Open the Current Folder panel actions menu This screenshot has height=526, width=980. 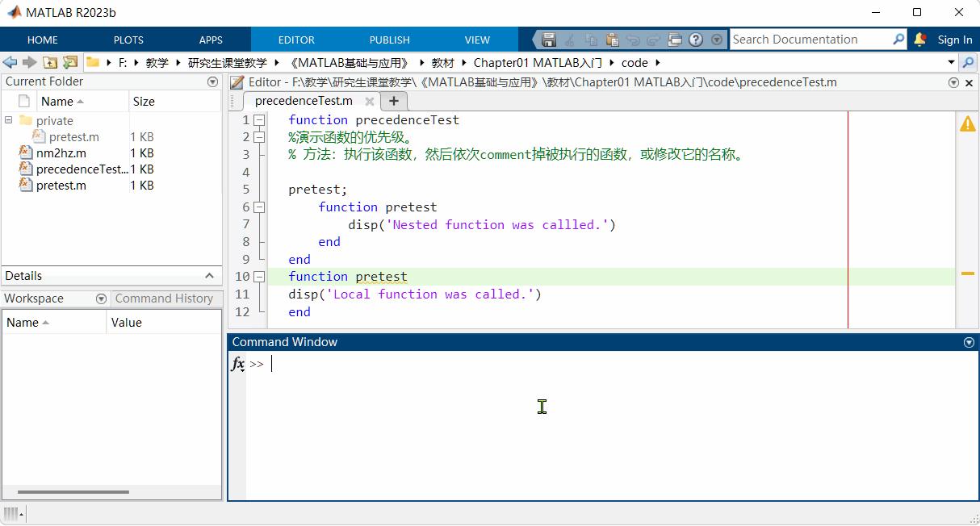coord(211,81)
